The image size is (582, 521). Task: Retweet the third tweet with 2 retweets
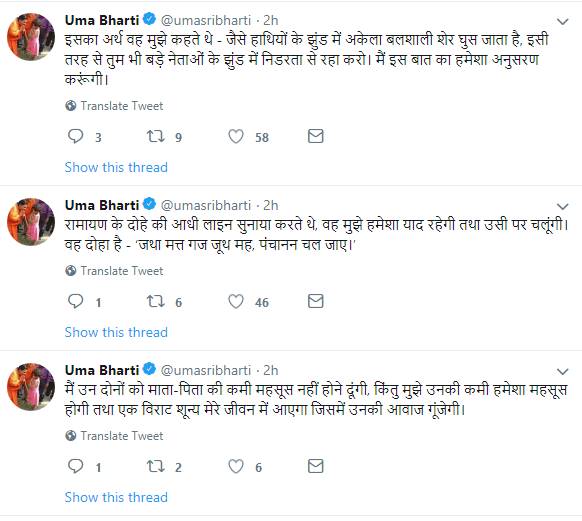(156, 466)
